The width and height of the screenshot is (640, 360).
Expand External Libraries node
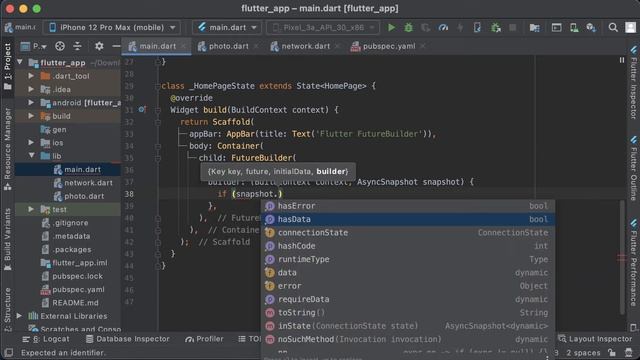(19, 316)
